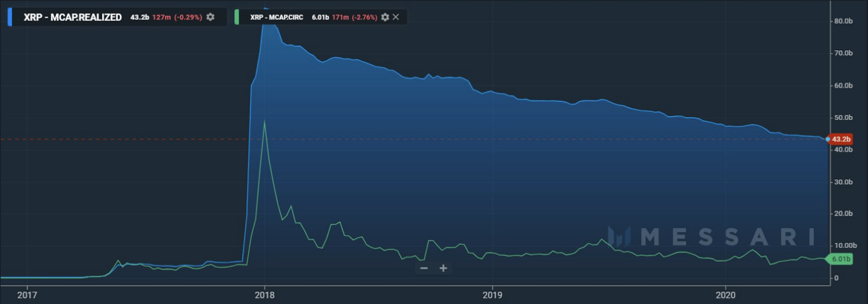Image resolution: width=868 pixels, height=304 pixels.
Task: Click the 43.2b value in realized legend
Action: (139, 17)
